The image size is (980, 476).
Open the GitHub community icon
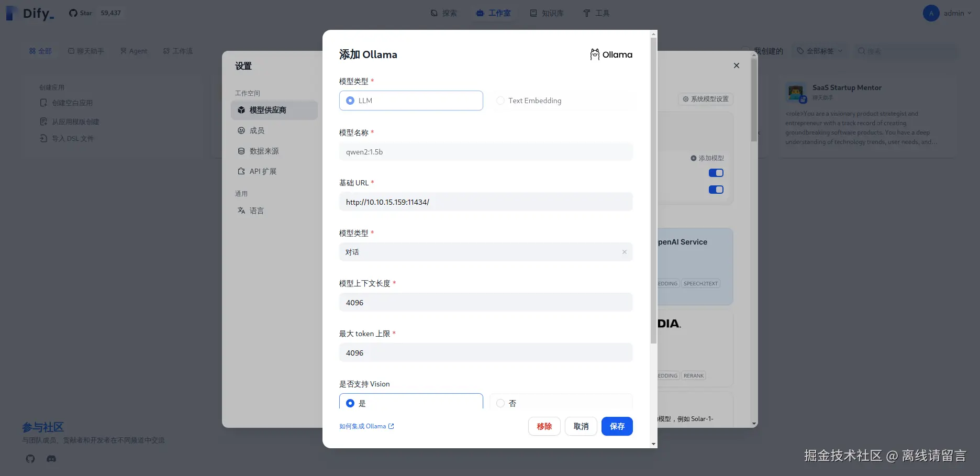click(x=30, y=459)
